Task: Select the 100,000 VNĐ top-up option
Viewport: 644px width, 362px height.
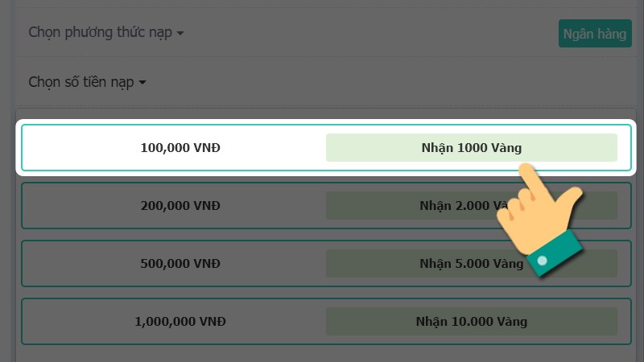Action: (326, 148)
